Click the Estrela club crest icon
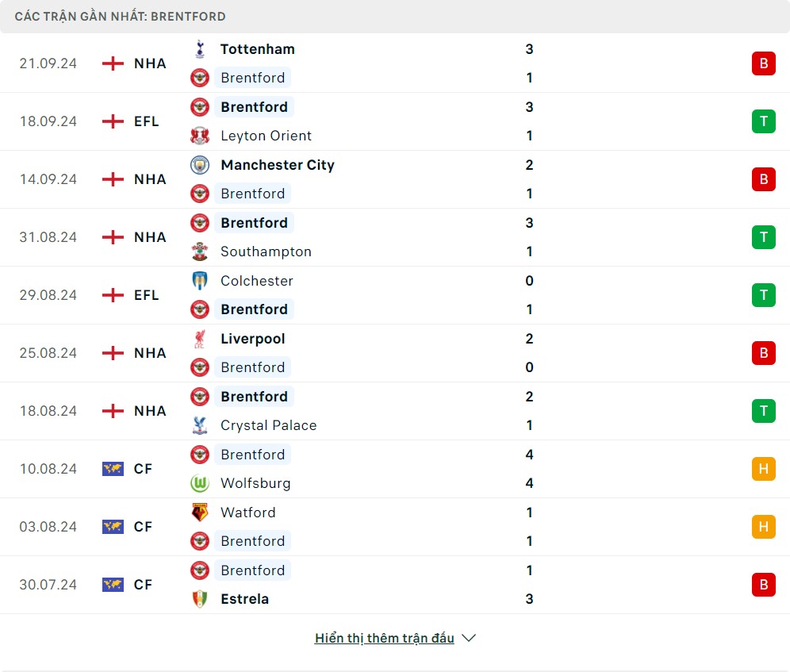 [x=200, y=599]
